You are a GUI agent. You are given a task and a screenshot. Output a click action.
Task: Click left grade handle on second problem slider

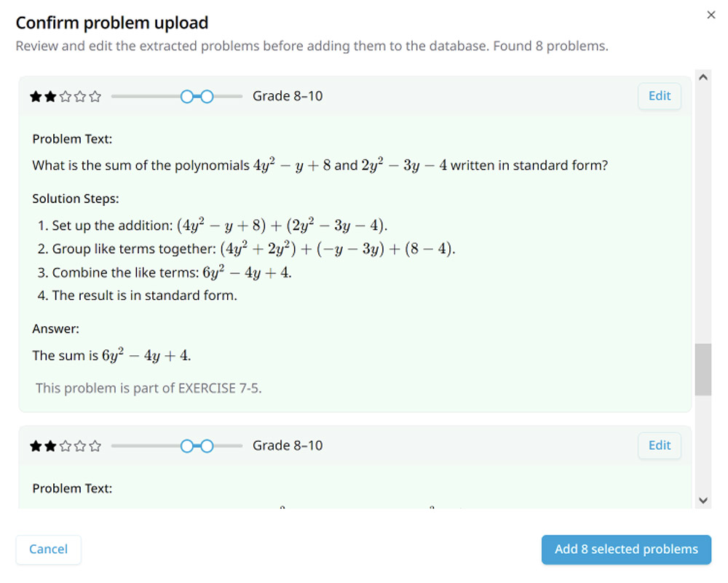tap(187, 446)
